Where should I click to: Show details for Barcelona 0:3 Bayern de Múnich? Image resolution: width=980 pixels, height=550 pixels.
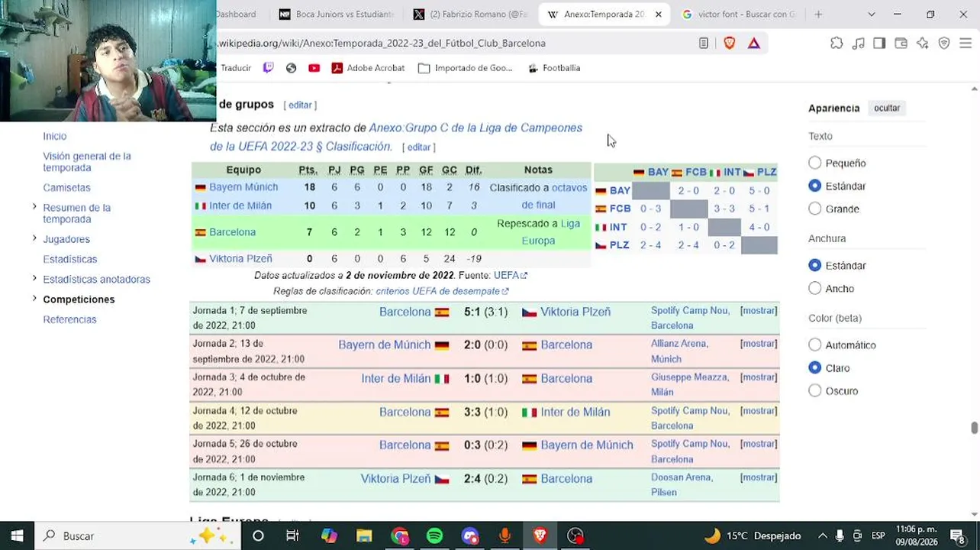(x=759, y=444)
